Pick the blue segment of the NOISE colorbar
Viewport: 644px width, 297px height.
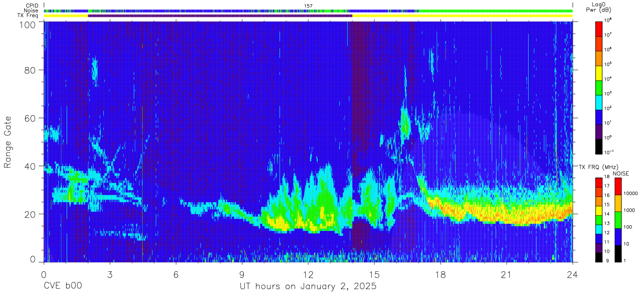coord(618,236)
